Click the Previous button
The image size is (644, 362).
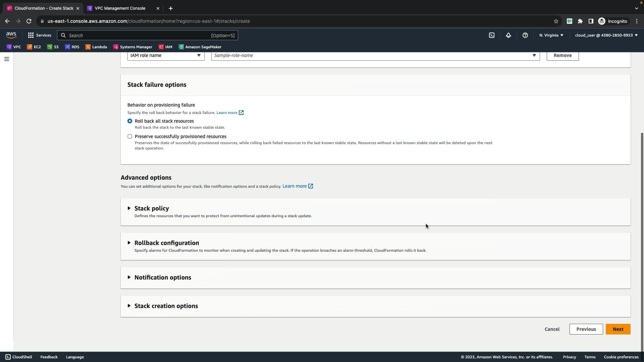(586, 329)
